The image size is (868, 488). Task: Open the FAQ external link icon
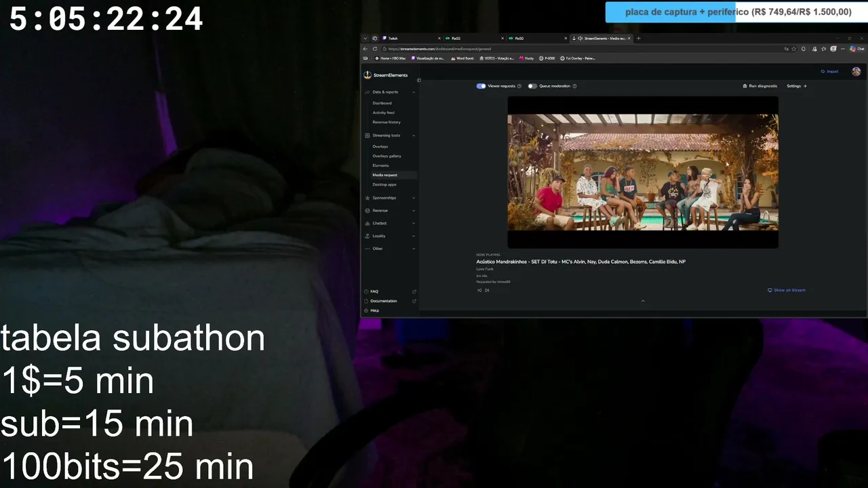click(x=414, y=291)
